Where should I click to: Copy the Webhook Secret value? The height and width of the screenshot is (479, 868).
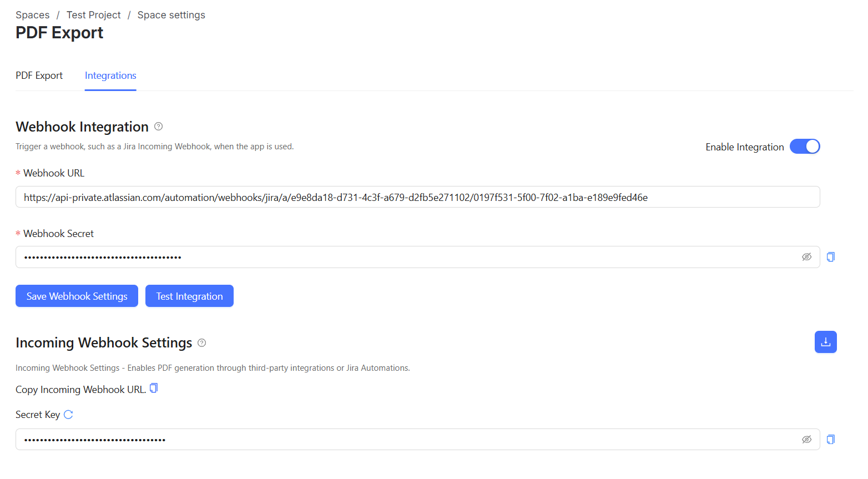click(831, 257)
